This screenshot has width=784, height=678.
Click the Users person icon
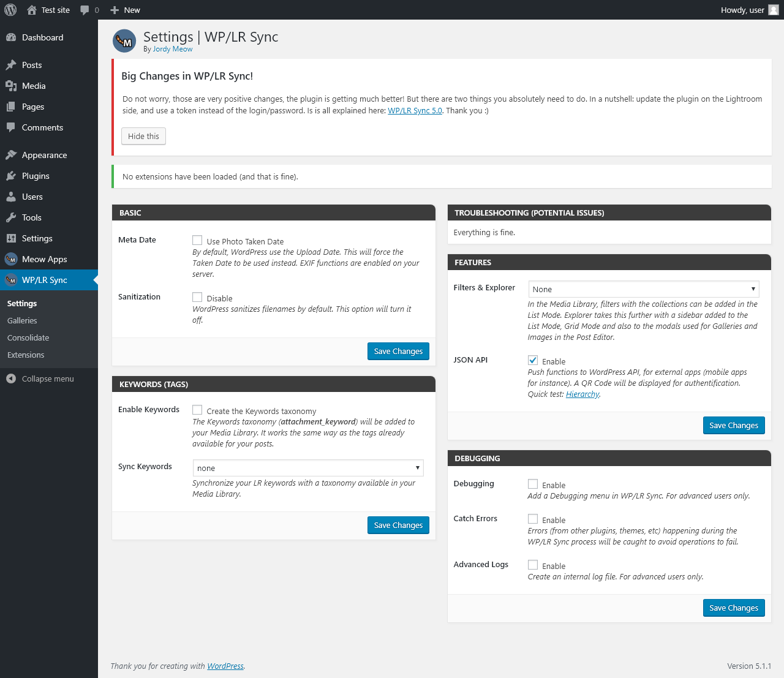[11, 197]
